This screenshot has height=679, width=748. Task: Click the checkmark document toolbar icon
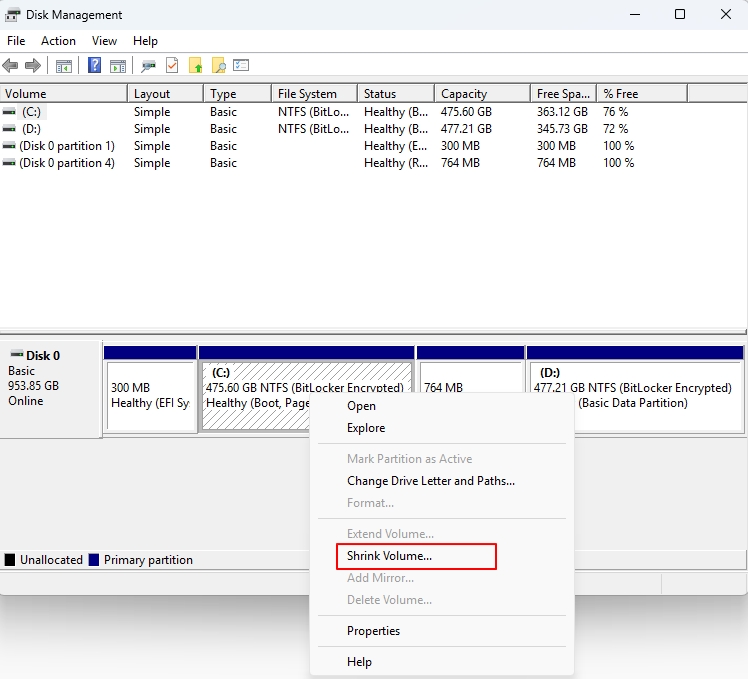point(172,66)
